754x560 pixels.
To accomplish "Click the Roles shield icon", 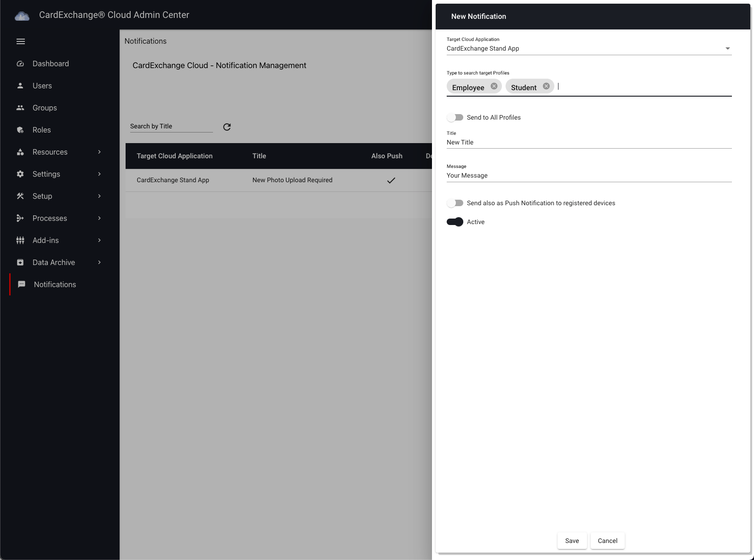I will click(x=20, y=130).
